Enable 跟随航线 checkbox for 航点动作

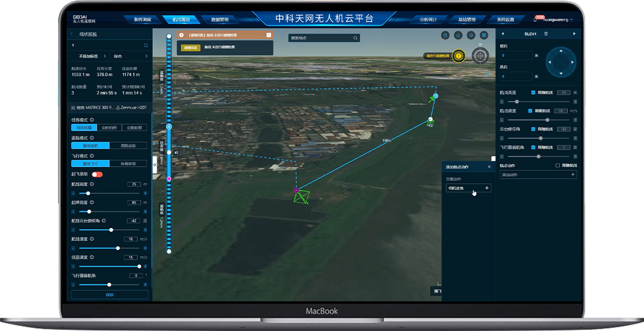pyautogui.click(x=558, y=165)
